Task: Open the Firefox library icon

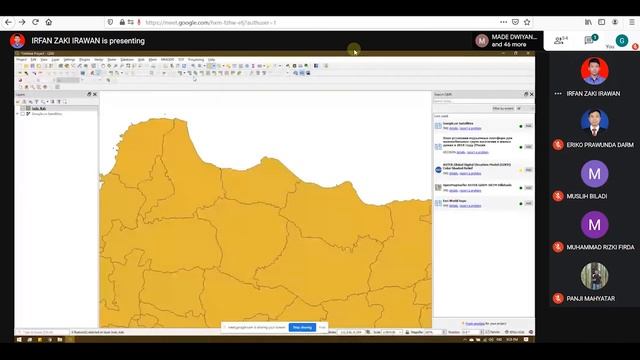Action: tap(588, 22)
